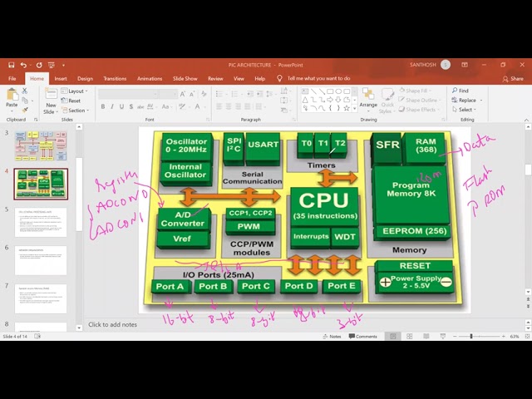Click the Share button
This screenshot has width=532, height=399.
513,79
